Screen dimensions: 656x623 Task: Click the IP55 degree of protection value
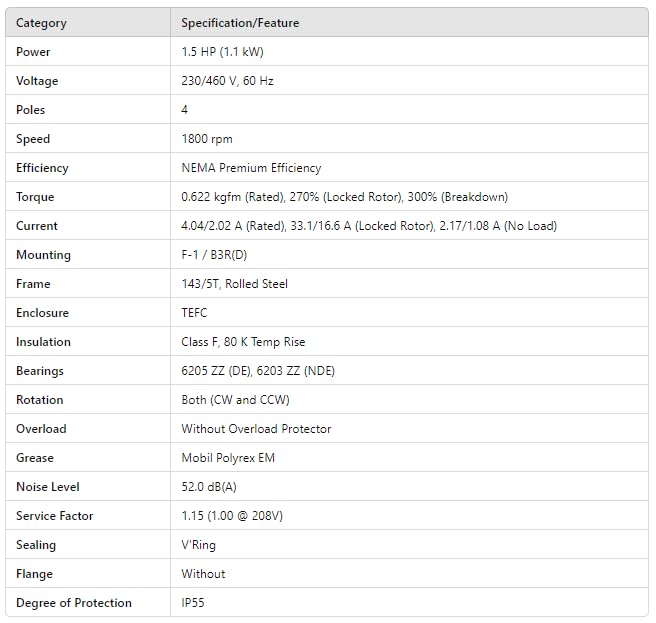[x=193, y=602]
